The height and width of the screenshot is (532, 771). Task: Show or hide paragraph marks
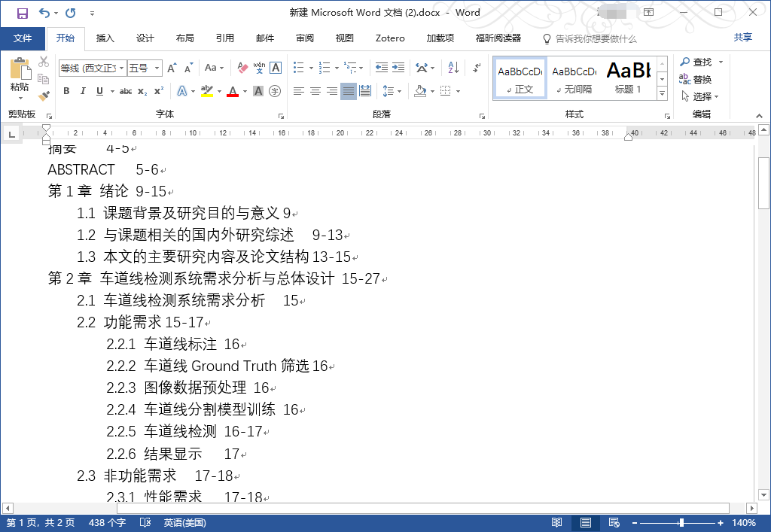tap(477, 68)
